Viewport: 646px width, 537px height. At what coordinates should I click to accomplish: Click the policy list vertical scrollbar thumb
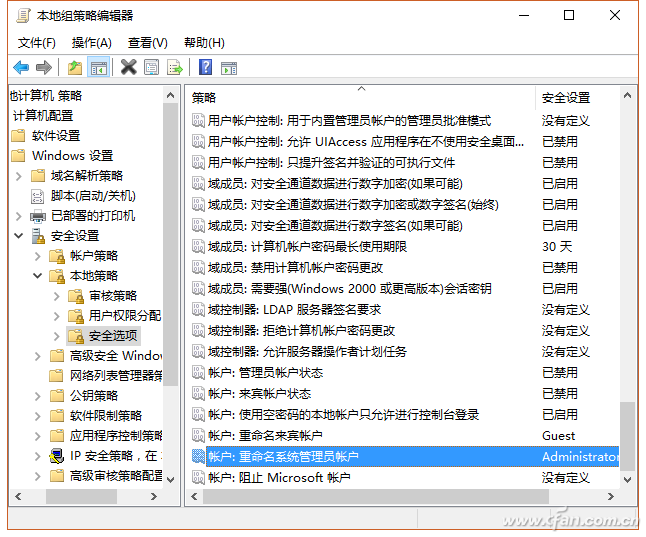click(627, 435)
